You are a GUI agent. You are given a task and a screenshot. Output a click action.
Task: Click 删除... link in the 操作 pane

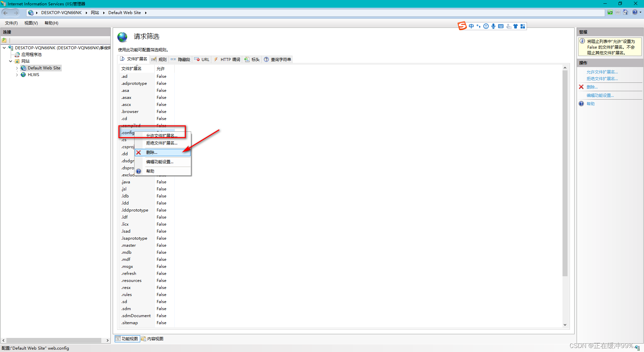592,87
